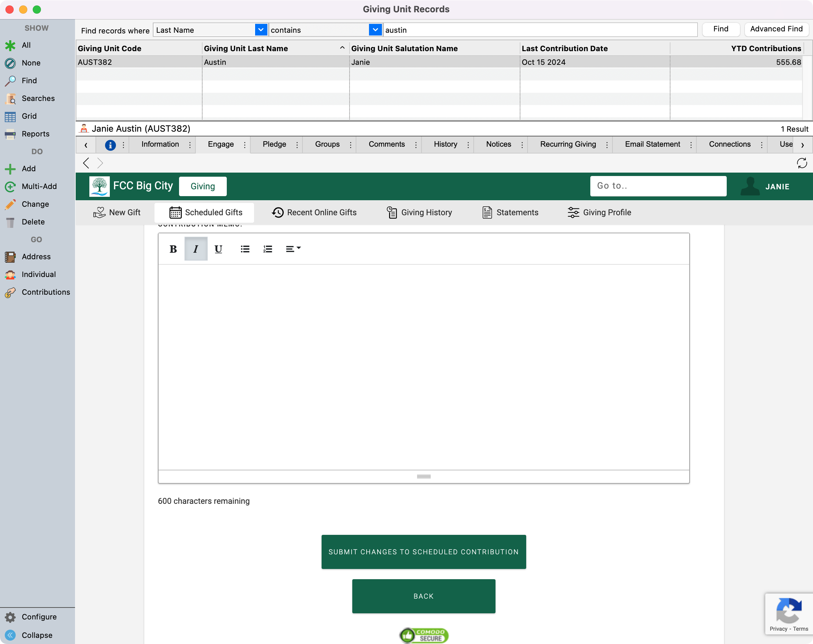Toggle italic formatting in memo editor
Image resolution: width=813 pixels, height=644 pixels.
tap(196, 249)
